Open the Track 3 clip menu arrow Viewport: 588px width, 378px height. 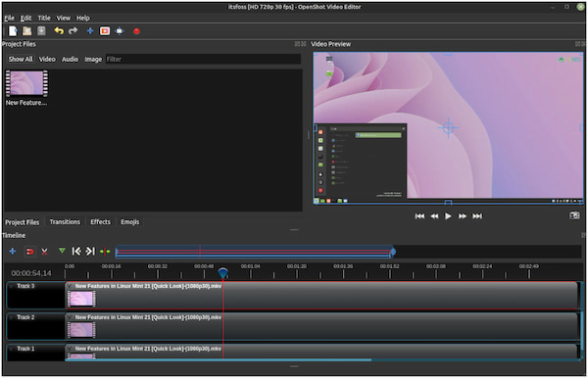coord(70,286)
